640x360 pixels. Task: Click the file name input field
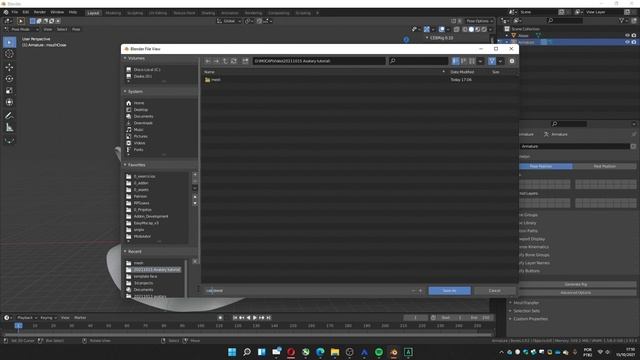(306, 291)
